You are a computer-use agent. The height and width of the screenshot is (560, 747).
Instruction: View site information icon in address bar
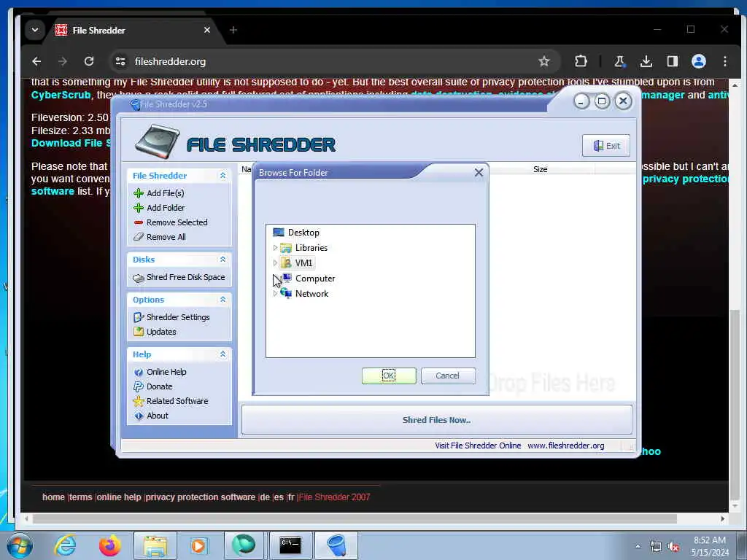pyautogui.click(x=120, y=61)
